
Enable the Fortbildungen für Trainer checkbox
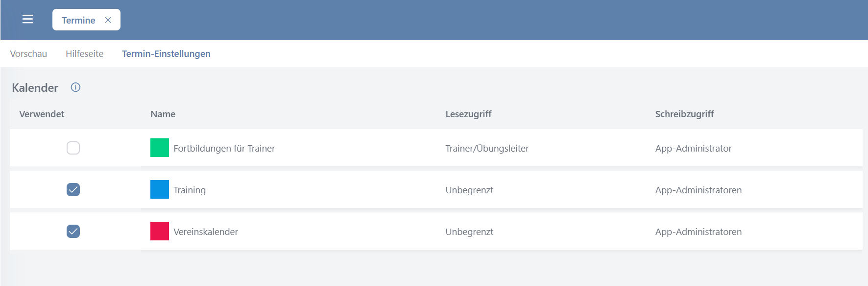[73, 148]
